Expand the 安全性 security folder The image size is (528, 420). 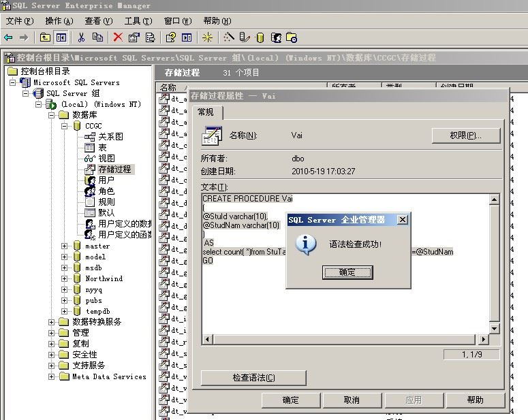pyautogui.click(x=51, y=355)
